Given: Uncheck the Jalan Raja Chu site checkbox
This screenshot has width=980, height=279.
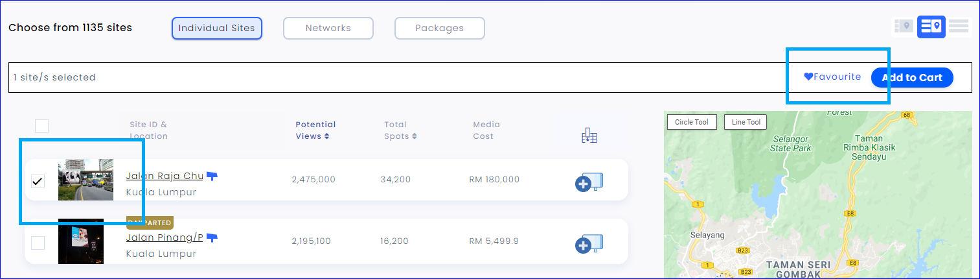Looking at the screenshot, I should [38, 182].
